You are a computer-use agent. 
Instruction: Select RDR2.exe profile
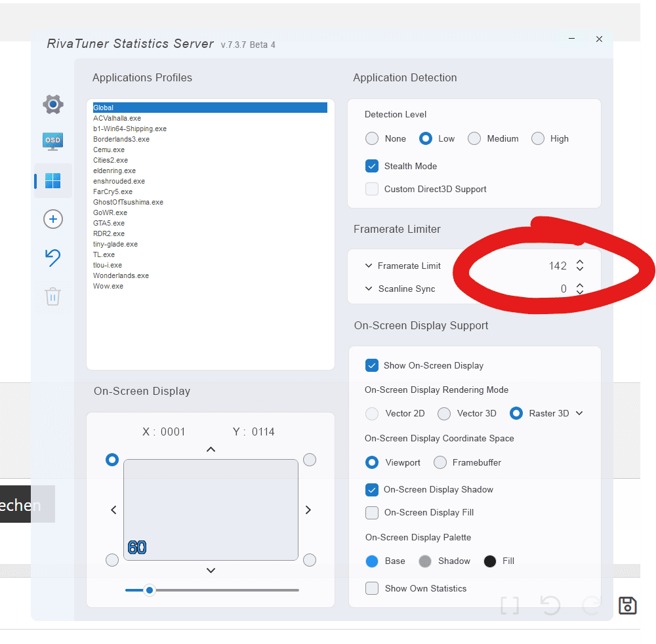point(109,233)
